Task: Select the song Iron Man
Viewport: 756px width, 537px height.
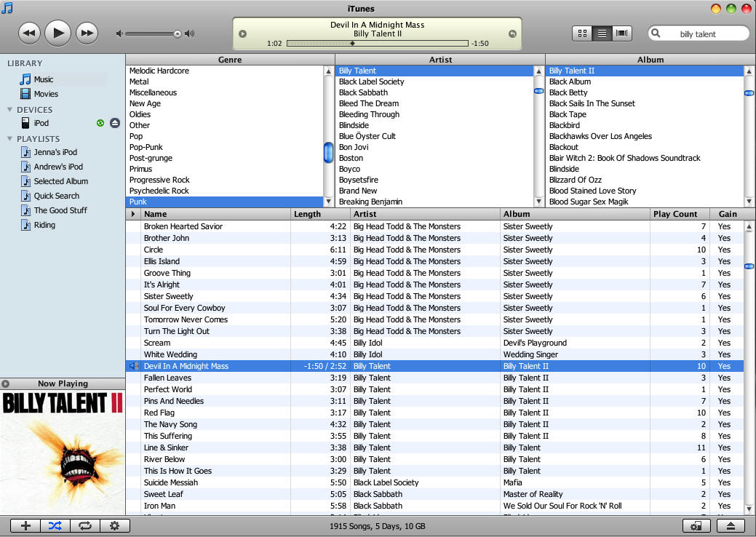Action: [x=434, y=506]
